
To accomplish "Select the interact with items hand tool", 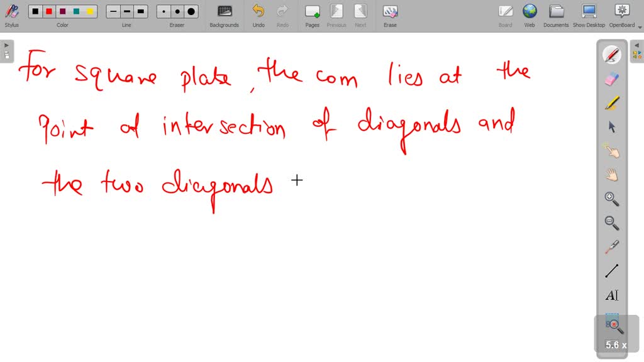I will [611, 151].
